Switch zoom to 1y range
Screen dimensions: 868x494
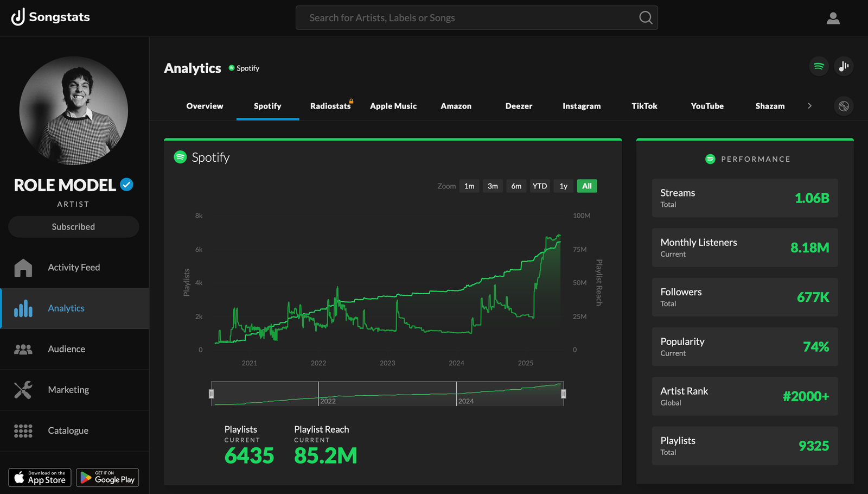point(563,186)
